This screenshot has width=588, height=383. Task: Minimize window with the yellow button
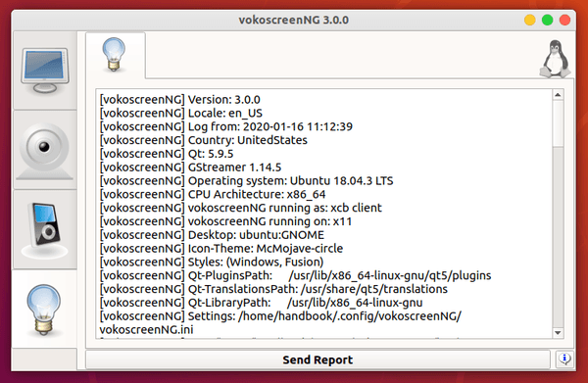point(530,20)
